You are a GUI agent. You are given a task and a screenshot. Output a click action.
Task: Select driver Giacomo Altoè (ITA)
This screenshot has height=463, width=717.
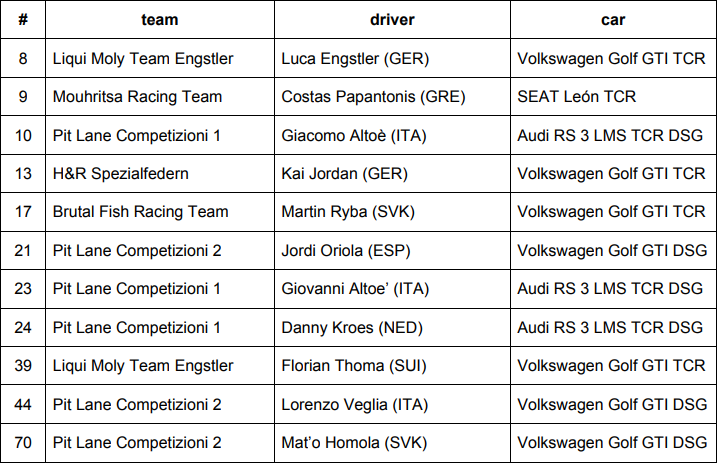point(392,135)
